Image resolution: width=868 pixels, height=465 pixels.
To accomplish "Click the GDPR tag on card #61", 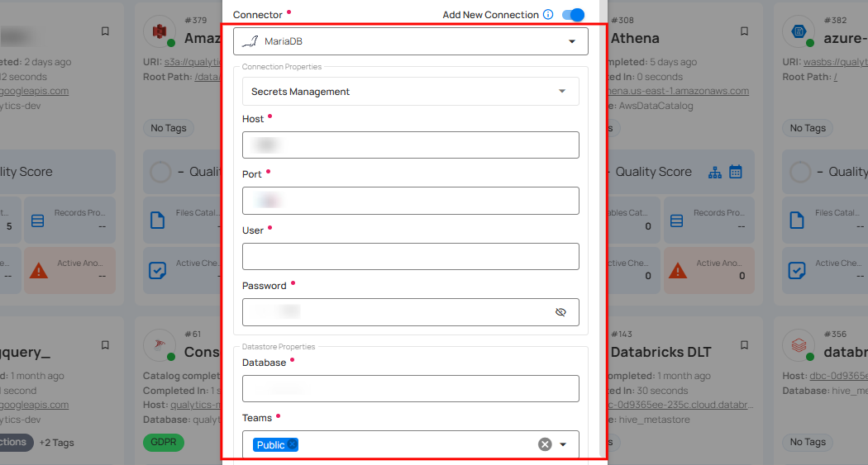I will tap(163, 442).
